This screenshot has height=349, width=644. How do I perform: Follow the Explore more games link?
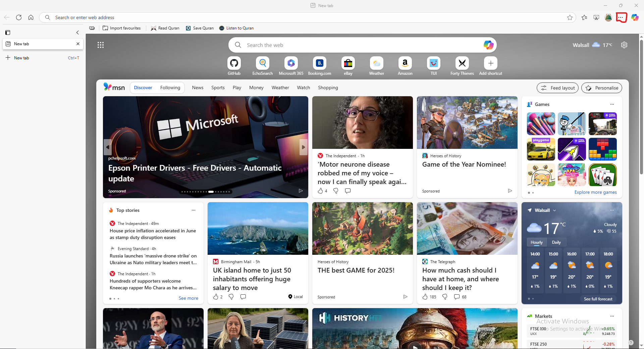pyautogui.click(x=595, y=192)
